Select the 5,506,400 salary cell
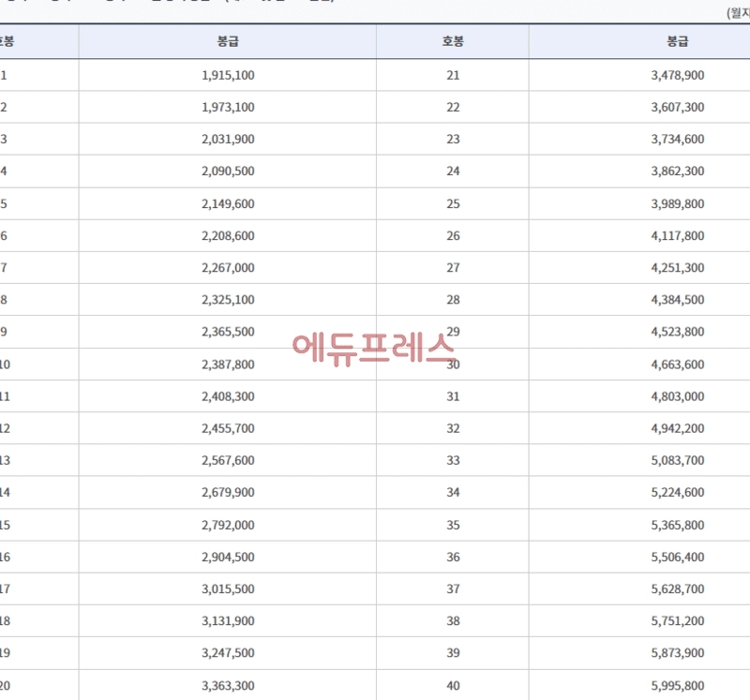The height and width of the screenshot is (700, 750). point(677,558)
